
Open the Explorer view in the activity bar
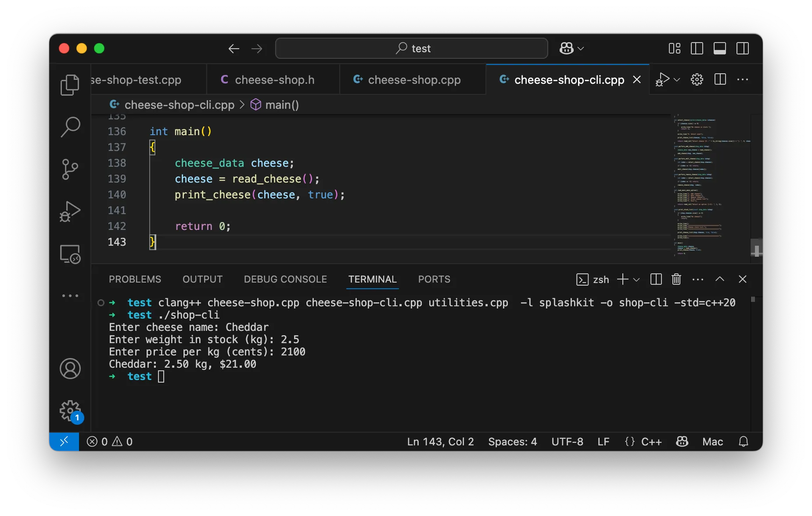pyautogui.click(x=70, y=85)
